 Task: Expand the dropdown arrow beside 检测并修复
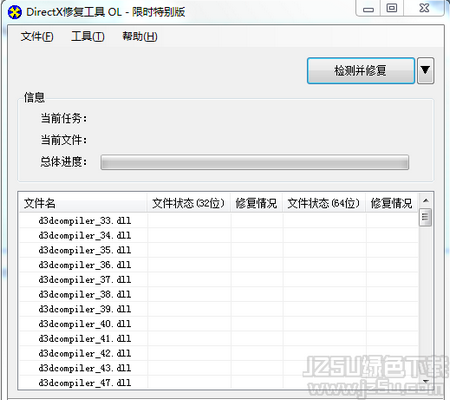coord(425,70)
